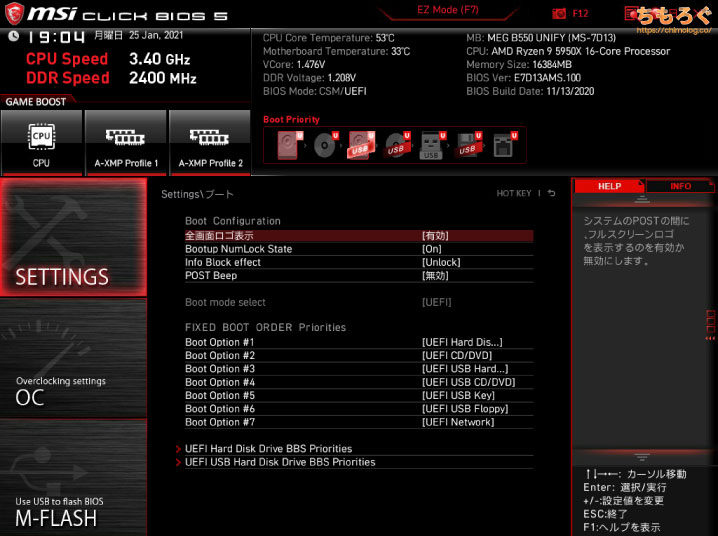Click the DDR Speed 2400 MHz readout
Image resolution: width=718 pixels, height=536 pixels.
coord(111,78)
